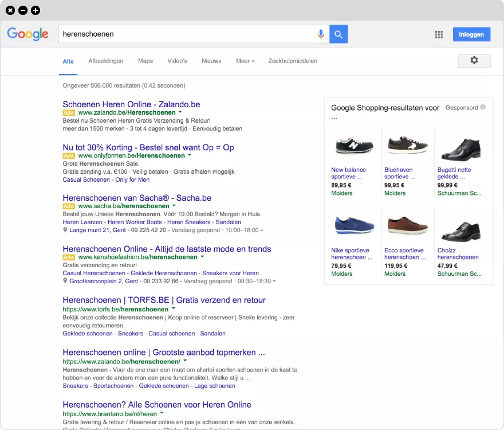Open Zoekhulpmiddelen search tools
This screenshot has width=504, height=430.
[x=293, y=61]
